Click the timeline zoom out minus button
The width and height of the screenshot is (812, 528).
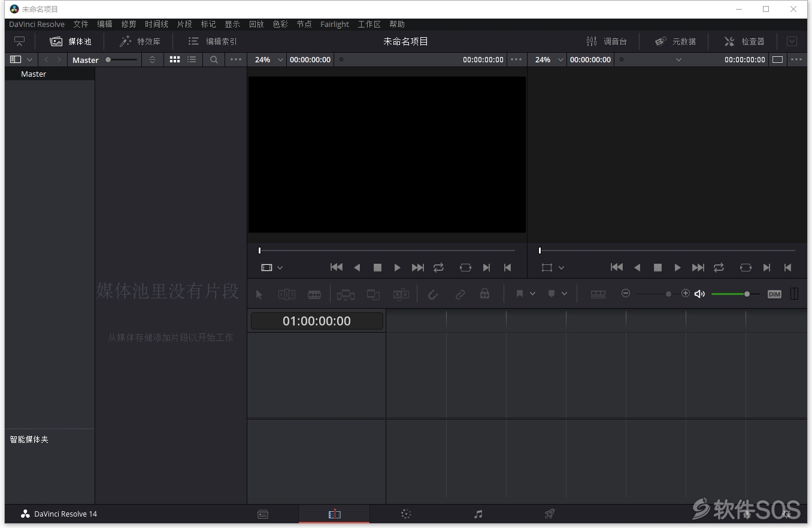pos(626,293)
